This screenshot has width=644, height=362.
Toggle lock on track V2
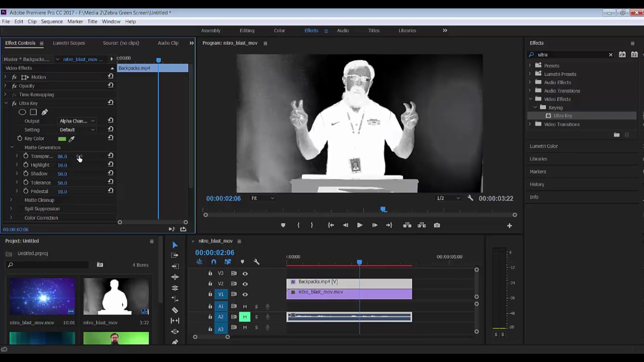tap(210, 284)
